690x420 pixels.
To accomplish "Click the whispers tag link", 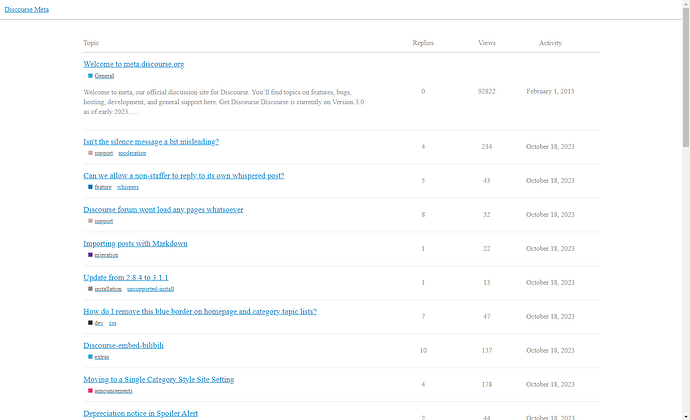I will (x=128, y=187).
